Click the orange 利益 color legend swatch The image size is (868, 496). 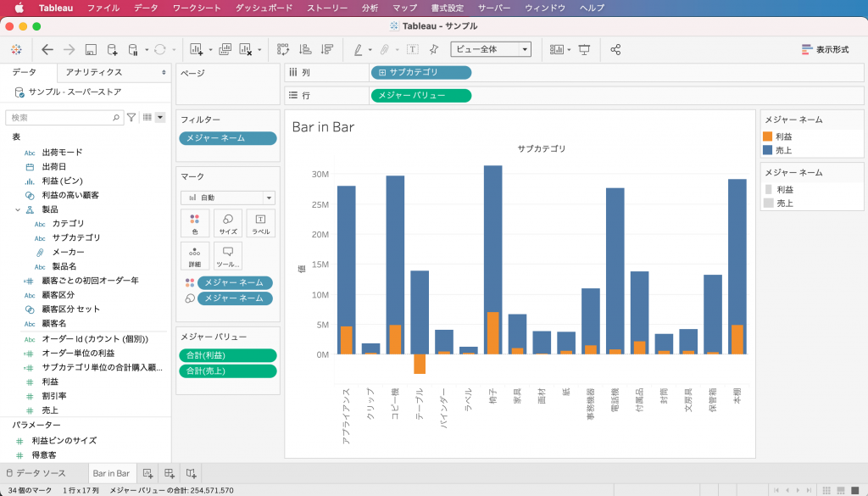coord(767,137)
